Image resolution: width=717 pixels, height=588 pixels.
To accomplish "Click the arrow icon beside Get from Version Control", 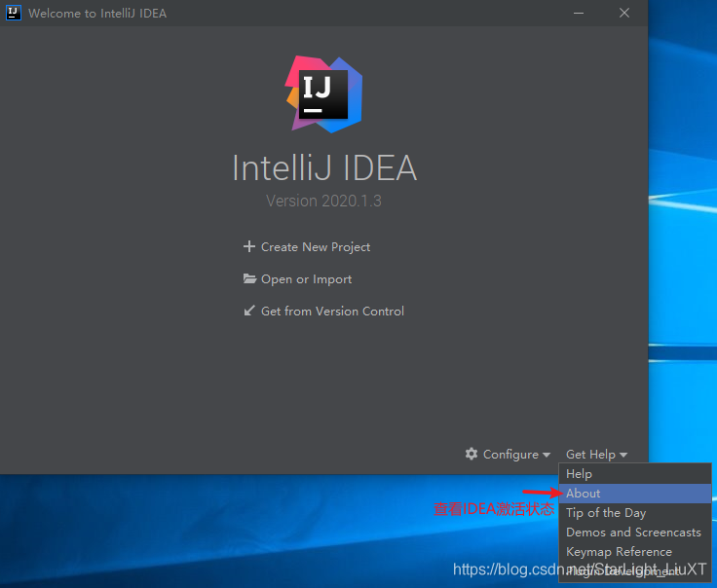I will point(249,311).
